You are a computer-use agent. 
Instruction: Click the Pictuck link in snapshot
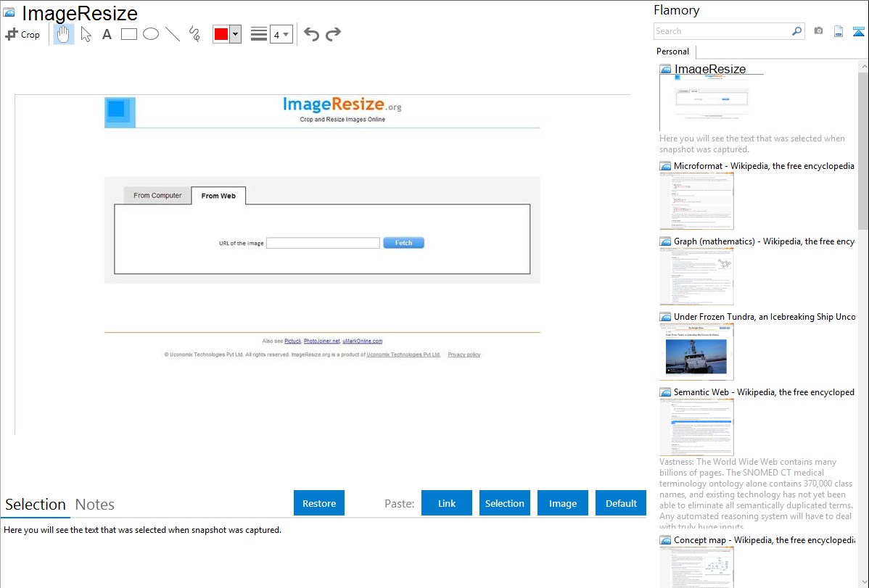click(x=292, y=341)
